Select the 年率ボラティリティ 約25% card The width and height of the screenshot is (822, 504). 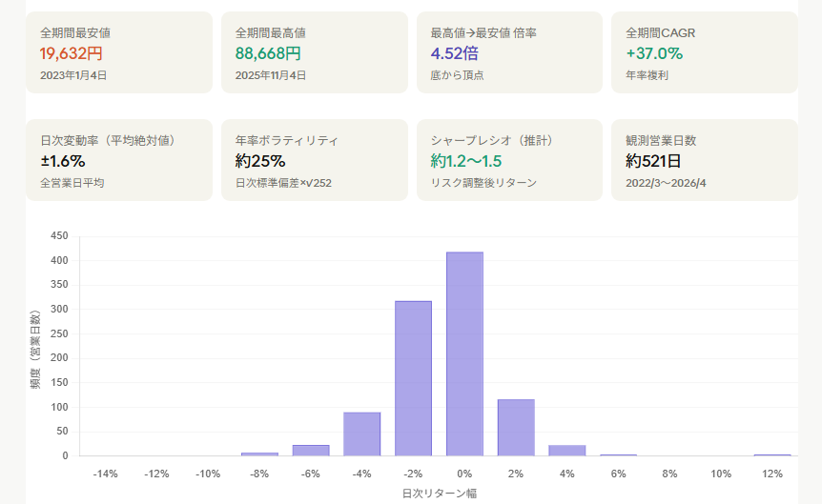coord(314,160)
